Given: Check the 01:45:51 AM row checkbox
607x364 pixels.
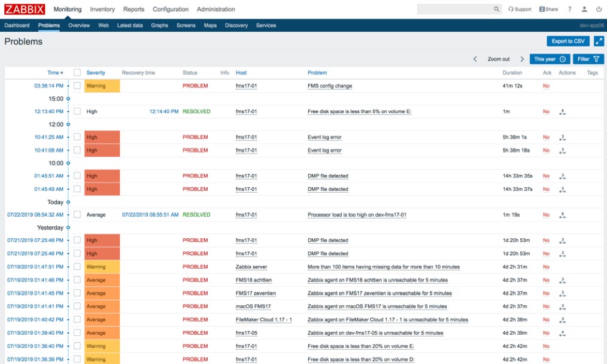Looking at the screenshot, I should point(77,175).
